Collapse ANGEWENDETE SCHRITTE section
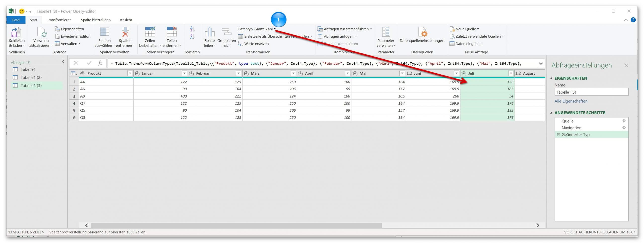Screen dimensions: 644x243 coord(551,113)
